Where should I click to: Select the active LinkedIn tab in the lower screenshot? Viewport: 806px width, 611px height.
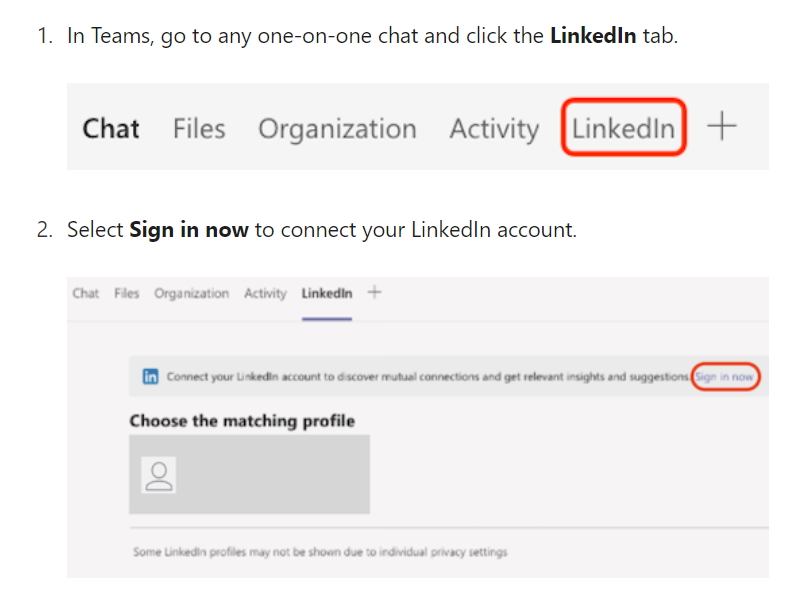(x=327, y=293)
